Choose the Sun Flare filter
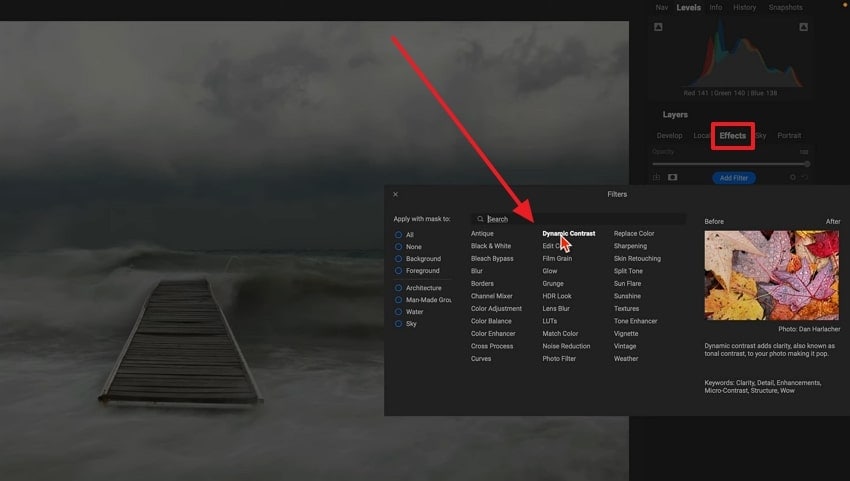The image size is (850, 481). [x=627, y=284]
